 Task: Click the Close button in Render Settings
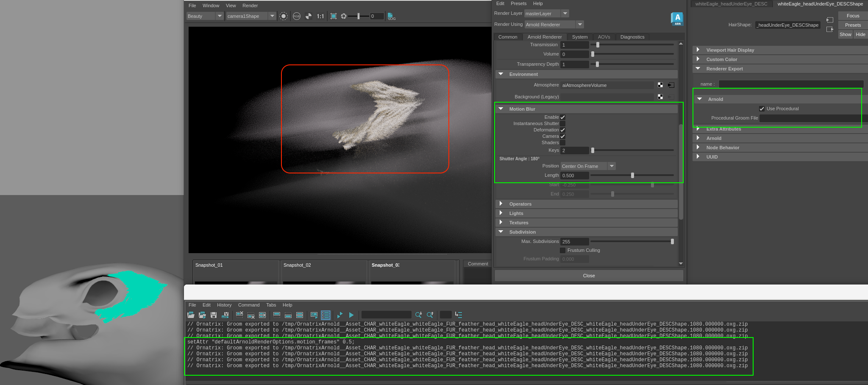(589, 276)
